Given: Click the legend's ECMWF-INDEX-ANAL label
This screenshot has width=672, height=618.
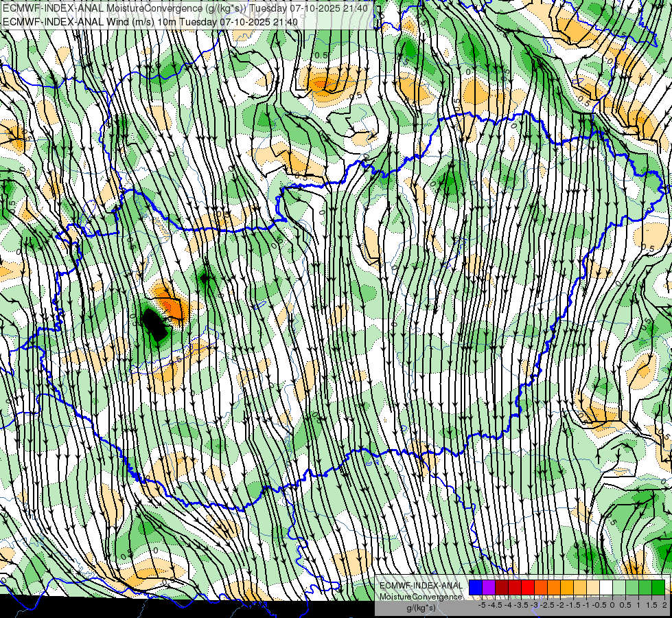Looking at the screenshot, I should click(x=421, y=586).
